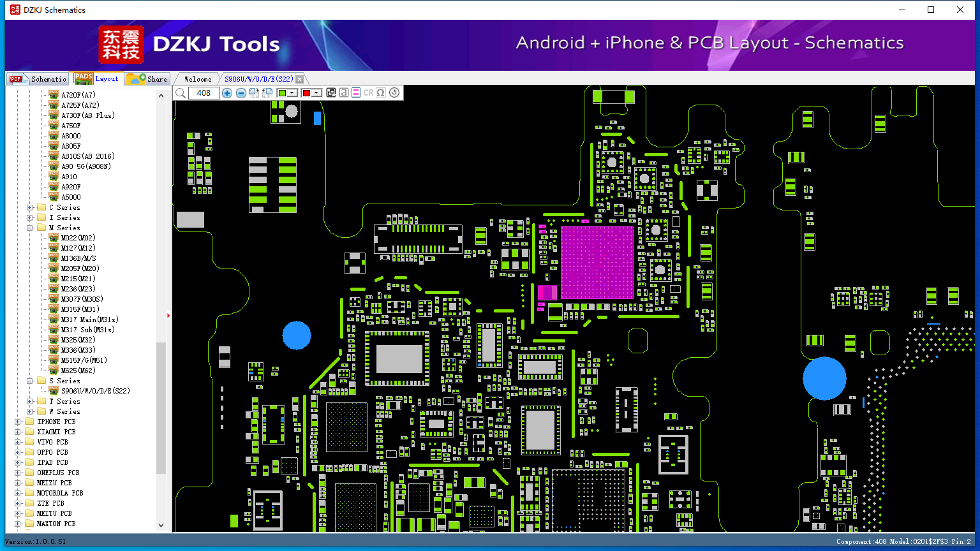
Task: Open the M625(M62) layout entry
Action: tap(78, 371)
